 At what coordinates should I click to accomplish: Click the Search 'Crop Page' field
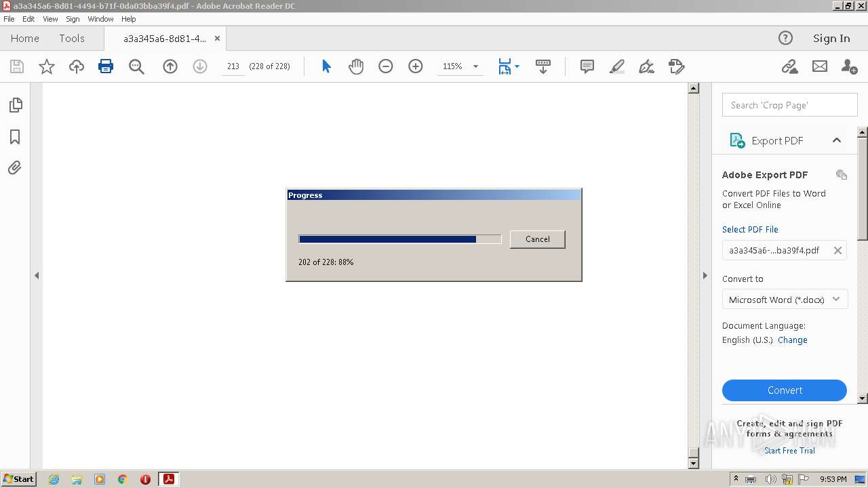[x=790, y=105]
